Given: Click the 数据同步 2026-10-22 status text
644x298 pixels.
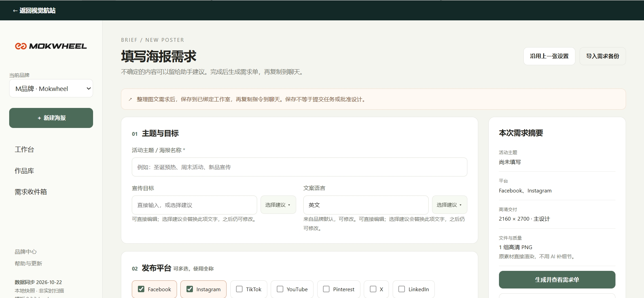Looking at the screenshot, I should 38,282.
